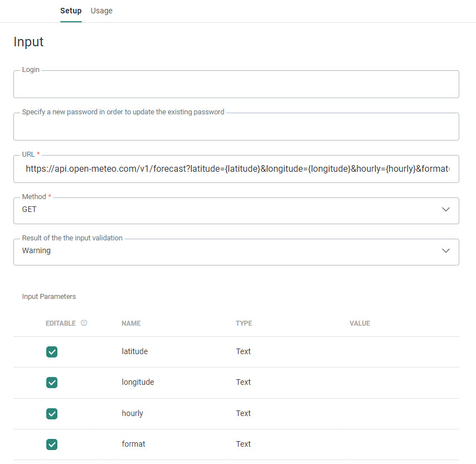Click chevron on the Warning dropdown
This screenshot has width=476, height=464.
point(445,251)
